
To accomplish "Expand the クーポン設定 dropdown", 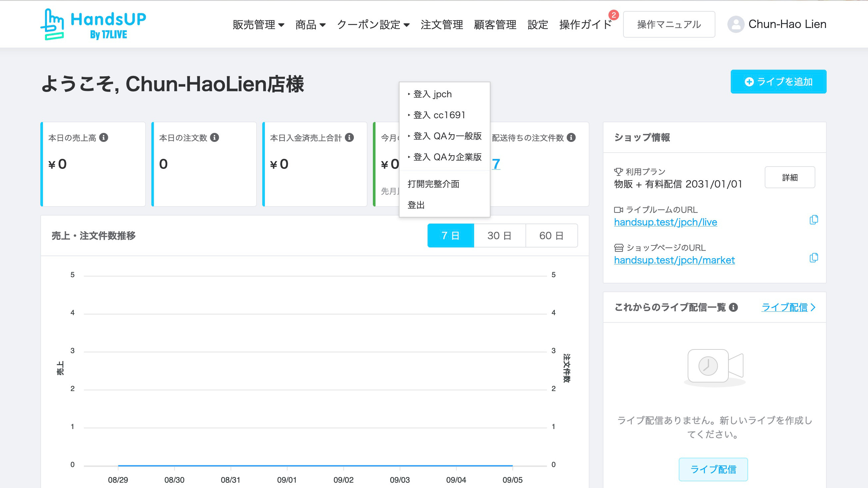I will 373,25.
